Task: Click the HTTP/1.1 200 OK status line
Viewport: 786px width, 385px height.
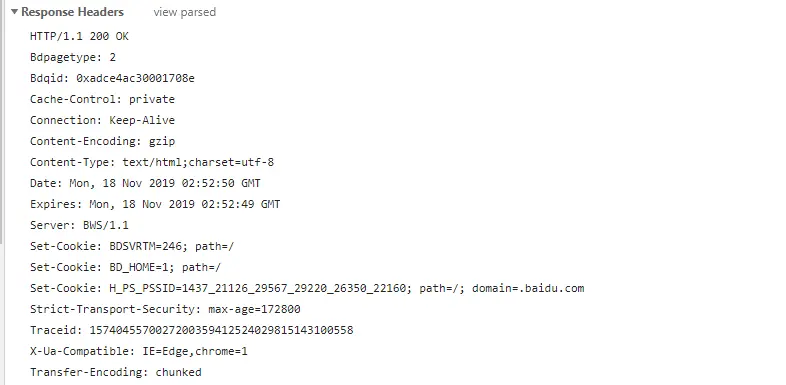Action: (79, 36)
